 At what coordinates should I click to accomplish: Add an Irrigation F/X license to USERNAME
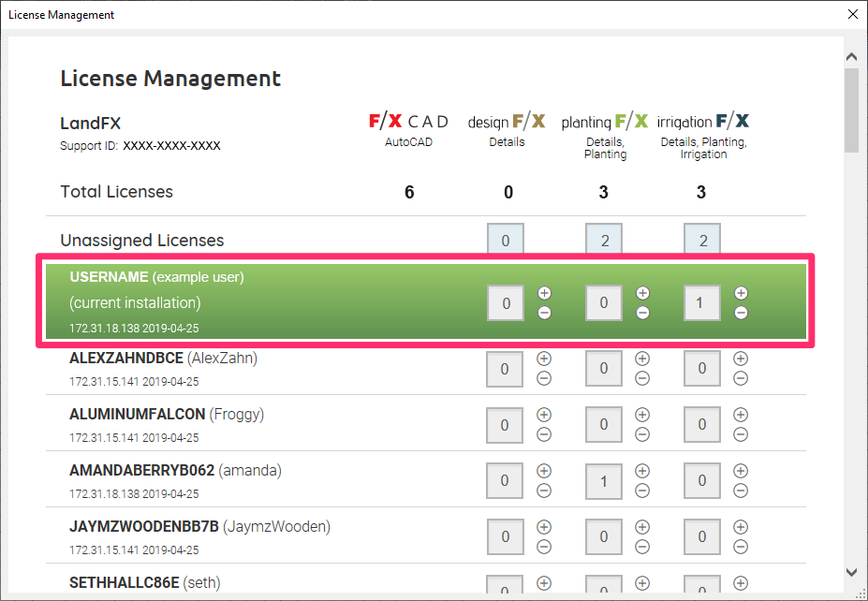[x=741, y=293]
